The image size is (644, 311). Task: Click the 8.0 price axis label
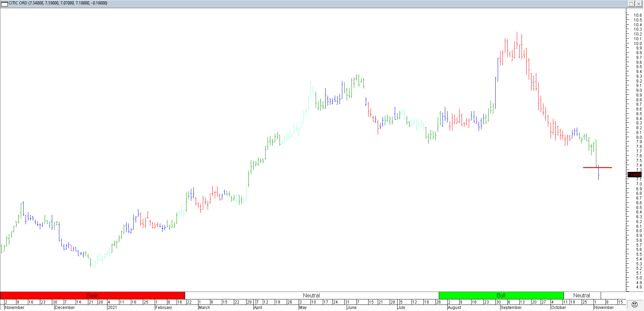click(639, 137)
